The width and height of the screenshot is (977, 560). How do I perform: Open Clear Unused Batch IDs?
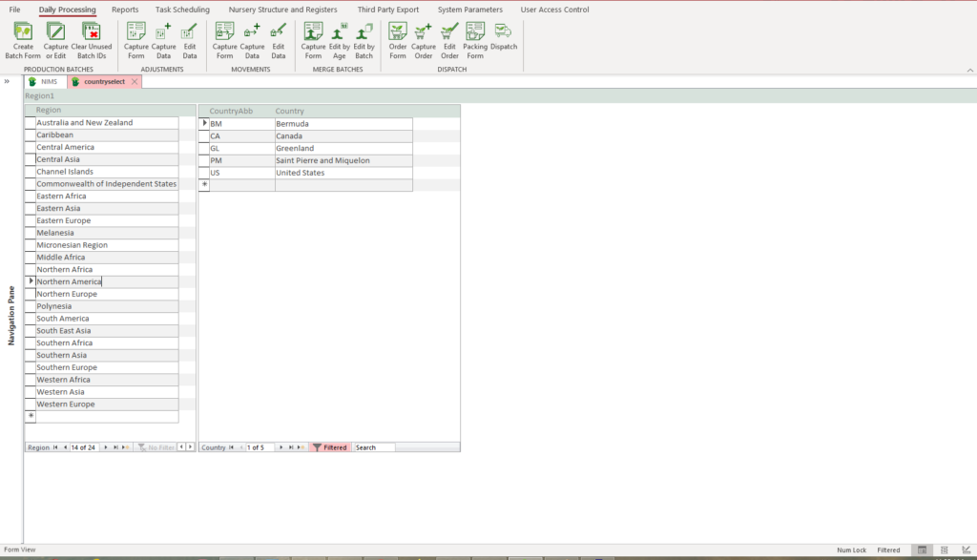92,32
